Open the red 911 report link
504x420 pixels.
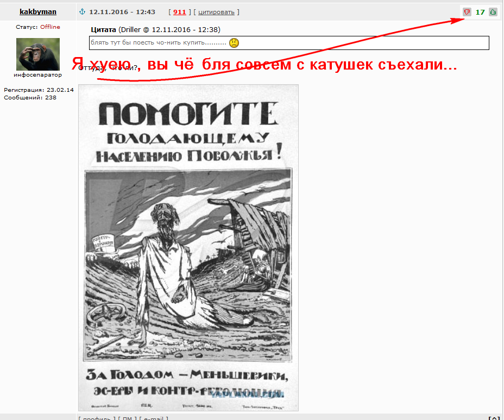coord(180,12)
